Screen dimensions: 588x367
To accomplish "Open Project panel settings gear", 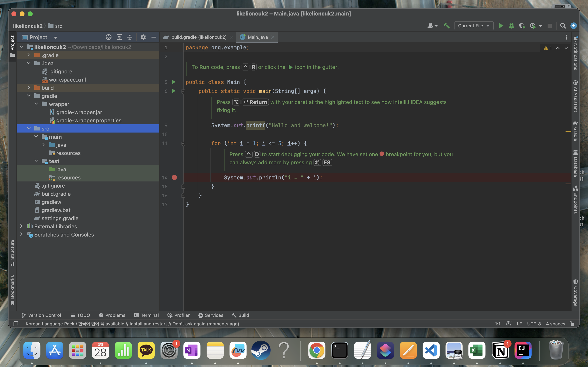I will pos(143,37).
